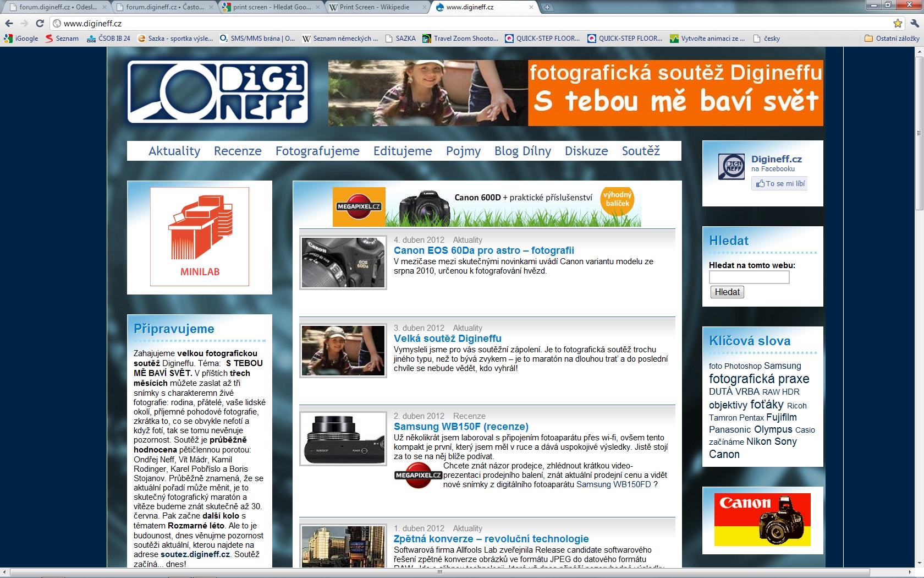This screenshot has width=924, height=578.
Task: Focus the 'Hledat na tomto webu' search field
Action: coord(749,277)
